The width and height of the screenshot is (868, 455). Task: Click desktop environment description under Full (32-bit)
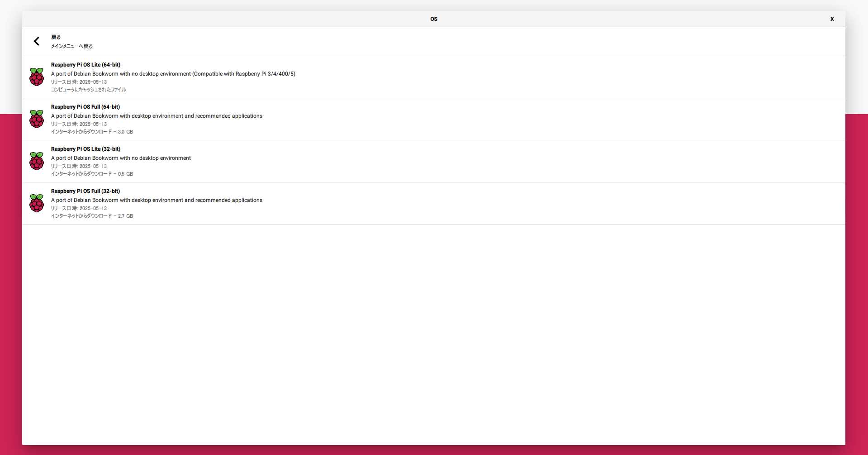(157, 200)
